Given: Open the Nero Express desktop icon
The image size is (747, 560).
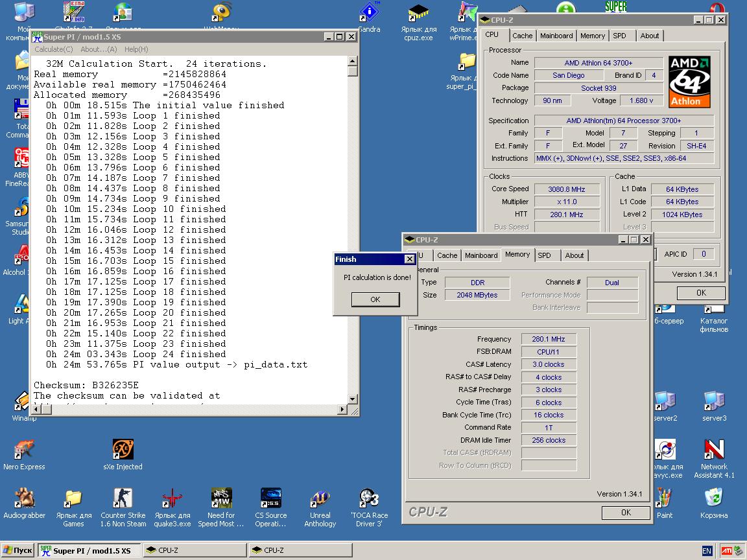Looking at the screenshot, I should (24, 454).
